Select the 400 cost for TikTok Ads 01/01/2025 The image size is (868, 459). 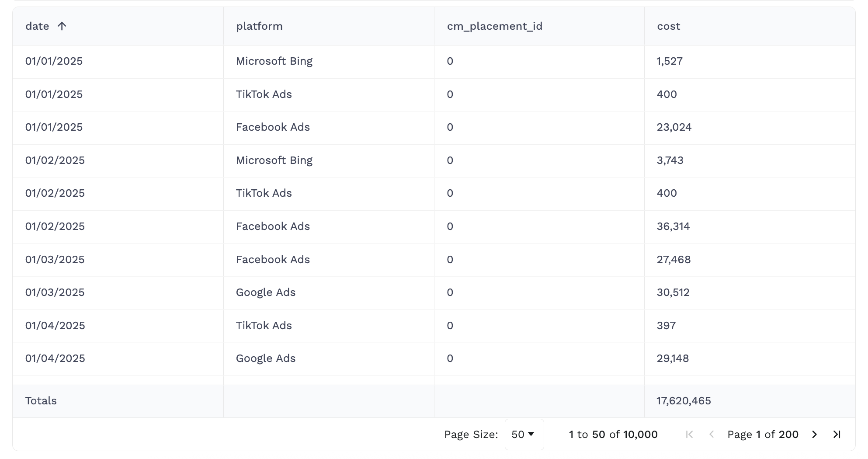[667, 94]
